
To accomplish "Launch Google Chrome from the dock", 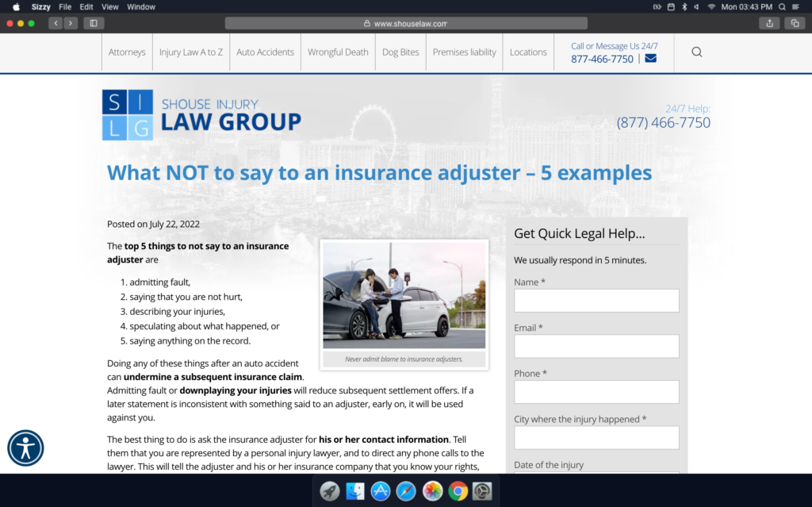I will click(x=458, y=490).
